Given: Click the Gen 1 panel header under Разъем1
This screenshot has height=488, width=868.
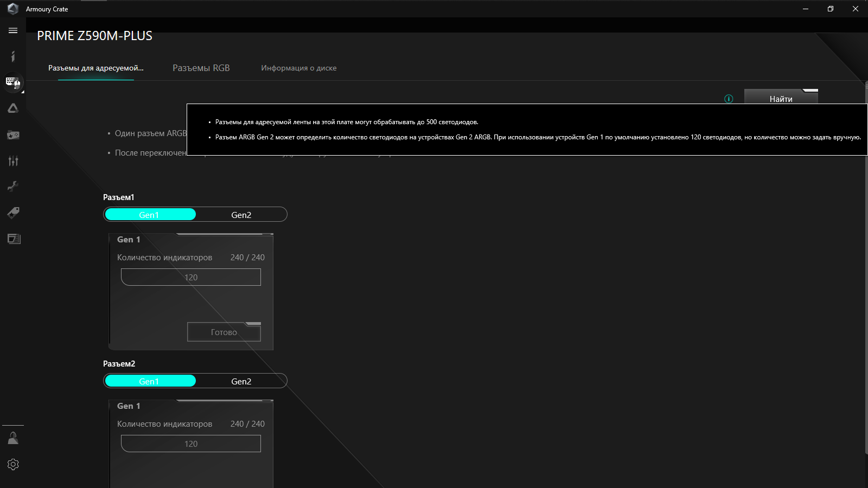Looking at the screenshot, I should pos(129,240).
